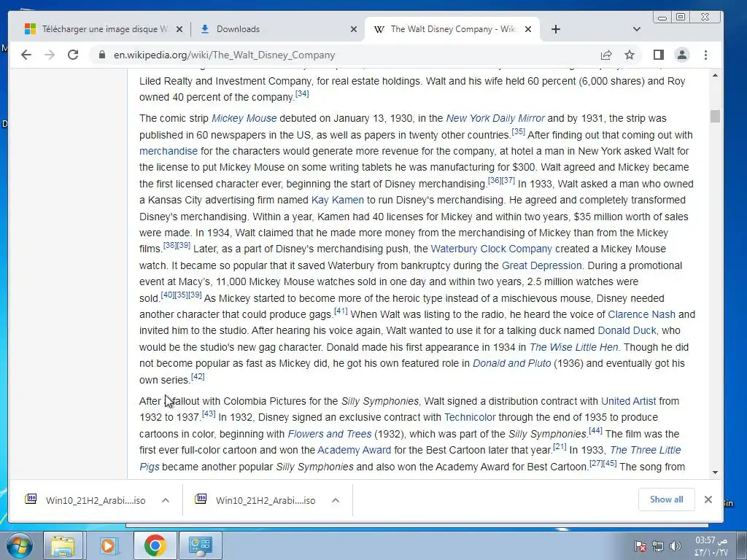The height and width of the screenshot is (560, 747).
Task: Click the network tray icon
Action: (x=658, y=546)
